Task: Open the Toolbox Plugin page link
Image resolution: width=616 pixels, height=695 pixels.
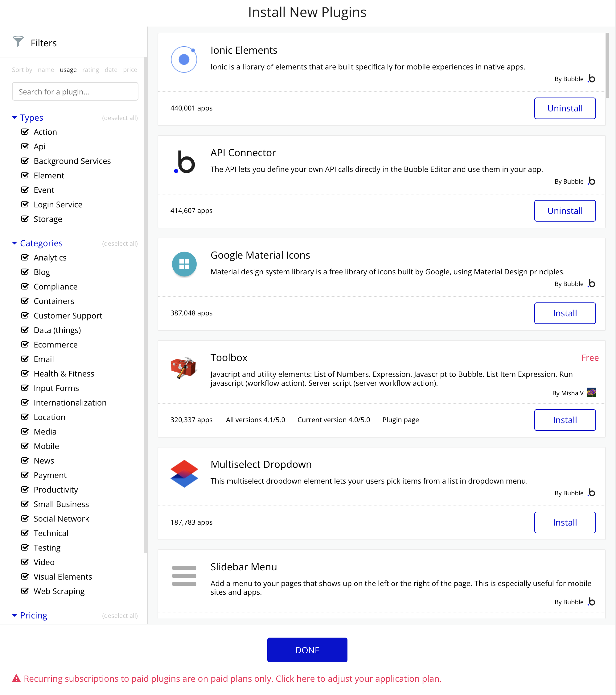Action: (400, 420)
